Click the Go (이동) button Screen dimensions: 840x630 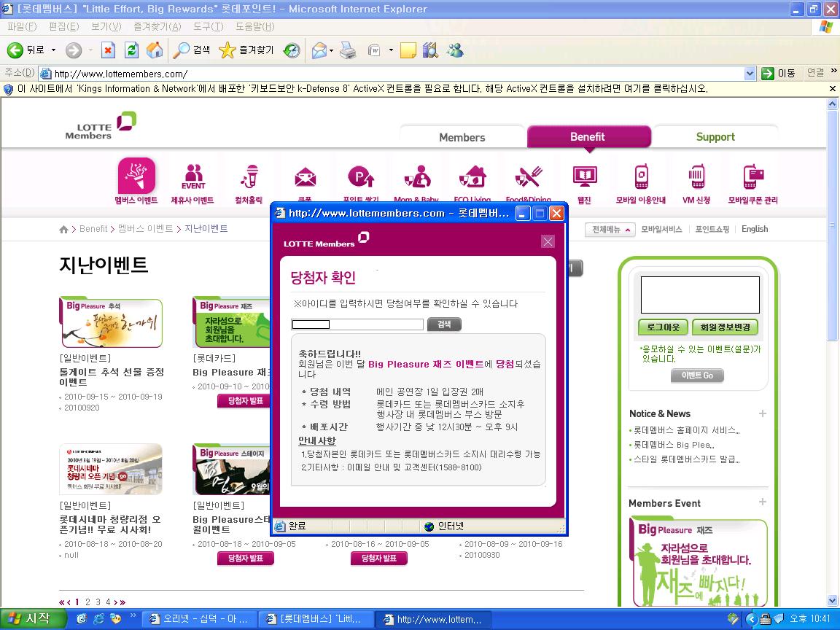pos(779,74)
